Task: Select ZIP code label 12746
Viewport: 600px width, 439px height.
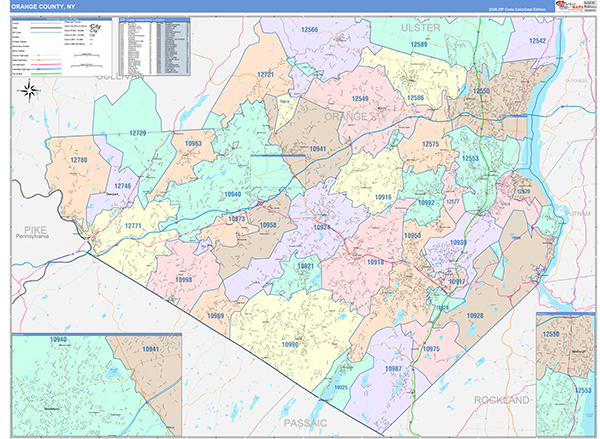Action: point(122,186)
